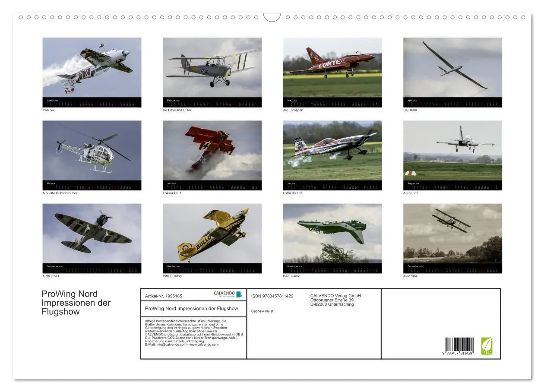The image size is (544, 392).
Task: Click the 'August' calendar strip
Action: pyautogui.click(x=452, y=185)
